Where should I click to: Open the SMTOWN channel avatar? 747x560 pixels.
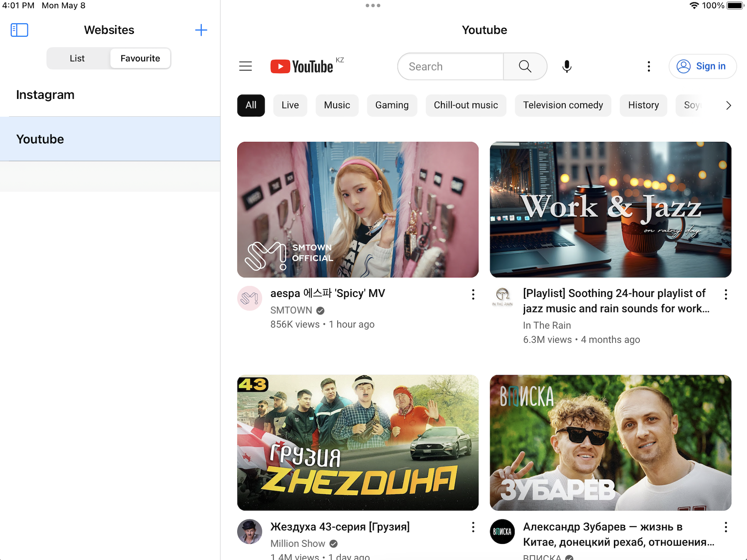tap(250, 298)
